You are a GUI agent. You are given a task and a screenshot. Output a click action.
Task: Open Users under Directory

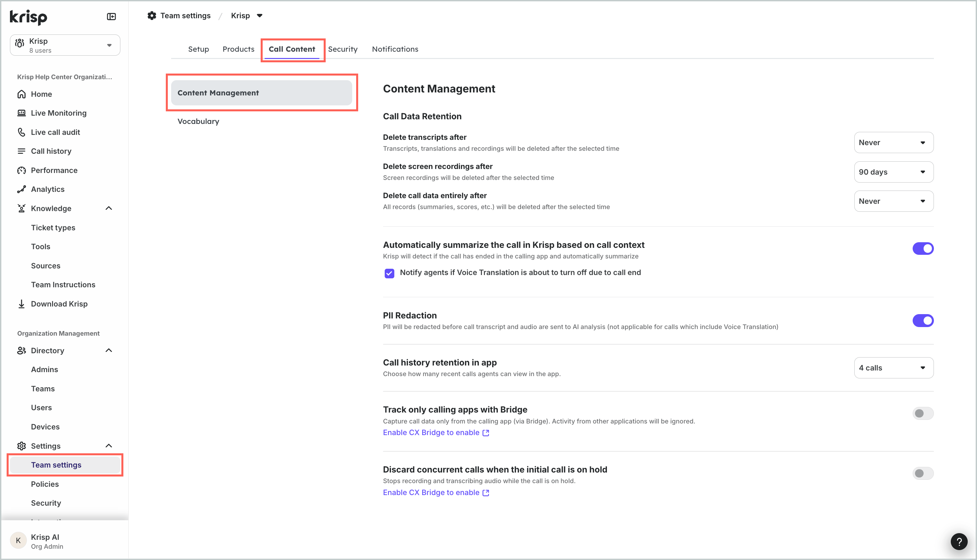(41, 408)
